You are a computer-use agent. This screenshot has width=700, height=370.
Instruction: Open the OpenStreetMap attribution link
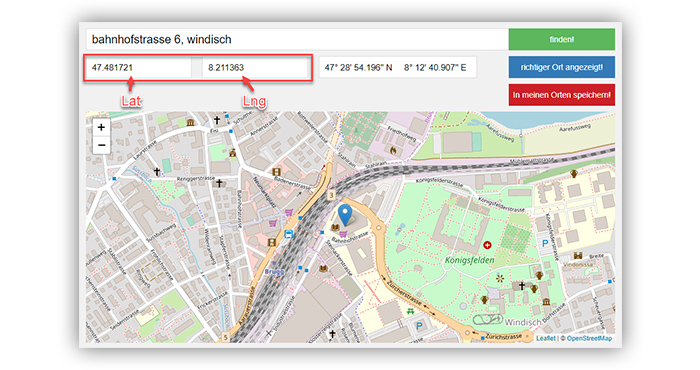click(x=589, y=338)
